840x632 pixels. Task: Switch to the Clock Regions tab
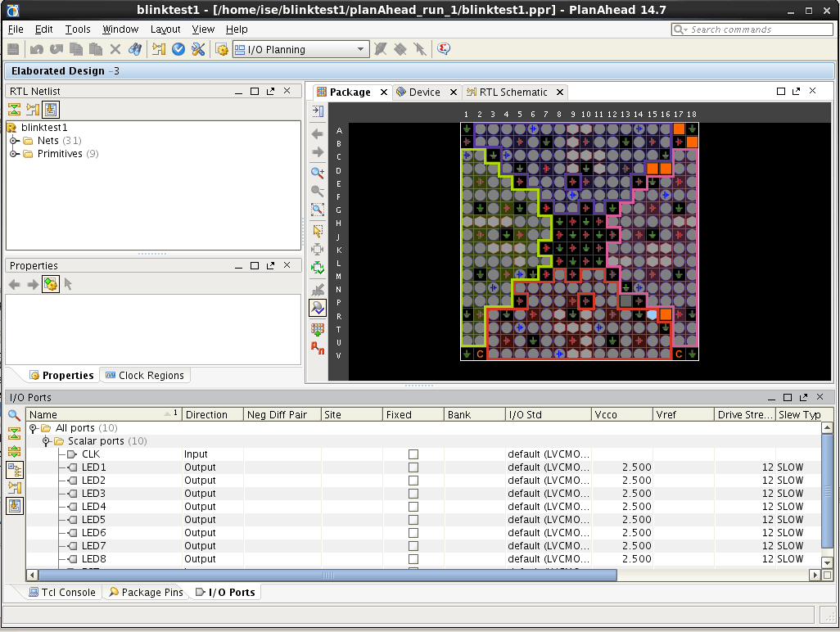click(x=145, y=376)
